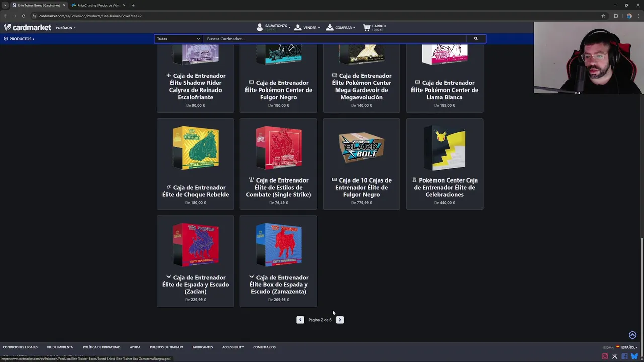Open the Vender menu
Image resolution: width=644 pixels, height=362 pixels.
307,28
